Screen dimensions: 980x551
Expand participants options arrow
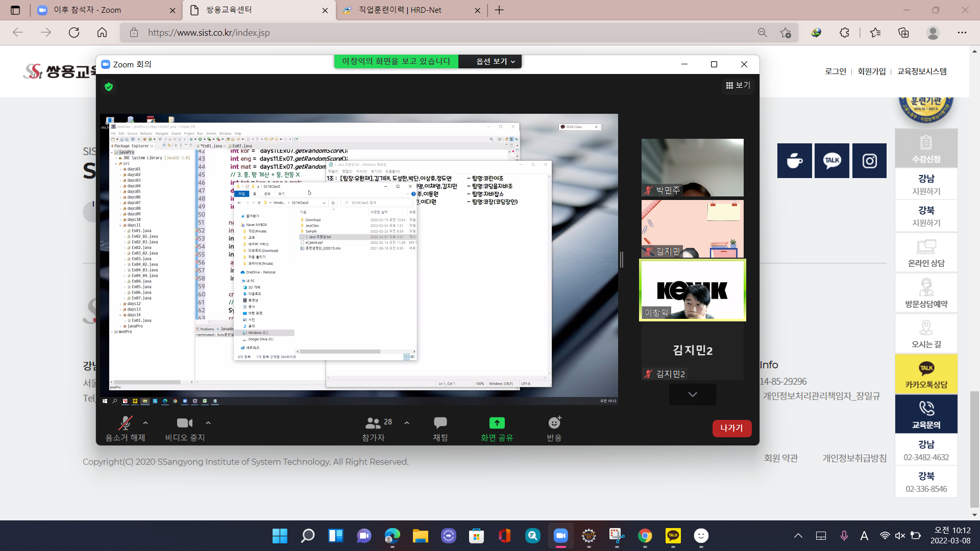[x=407, y=423]
